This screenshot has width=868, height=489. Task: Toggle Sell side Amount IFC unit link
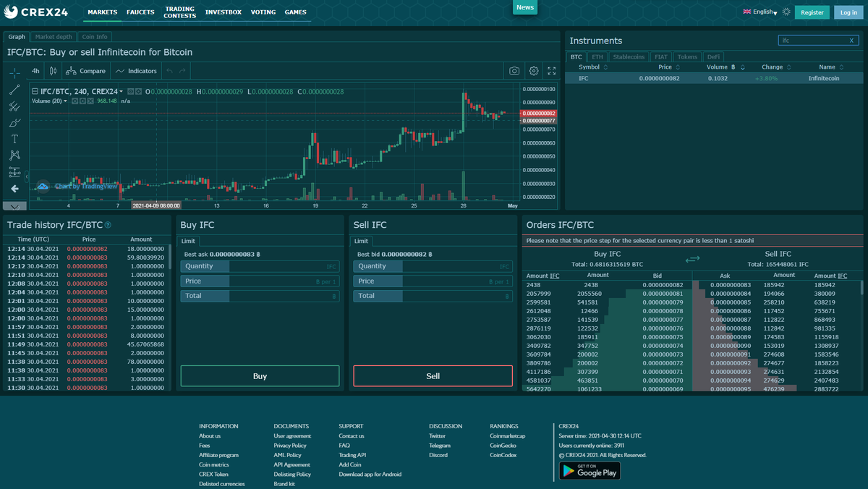point(842,276)
